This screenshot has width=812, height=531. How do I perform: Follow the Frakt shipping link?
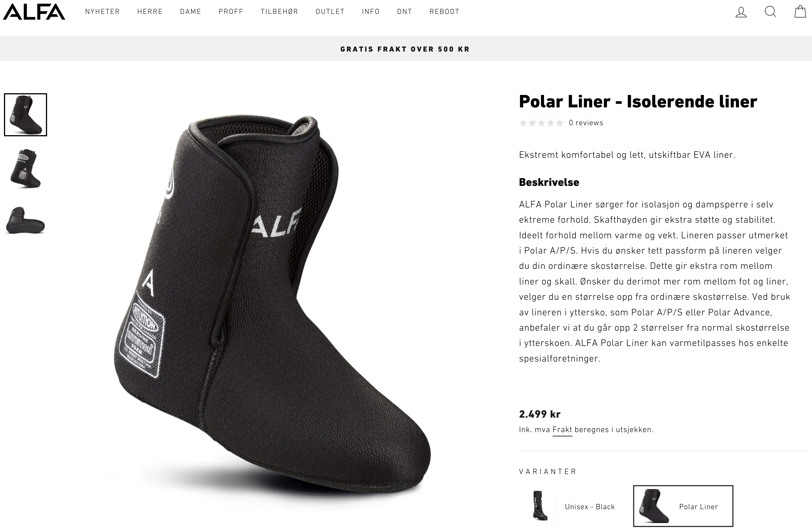(562, 430)
